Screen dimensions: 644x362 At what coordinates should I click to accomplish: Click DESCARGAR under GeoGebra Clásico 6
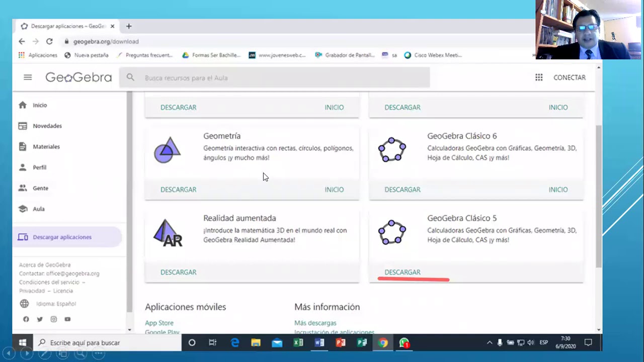click(x=403, y=190)
